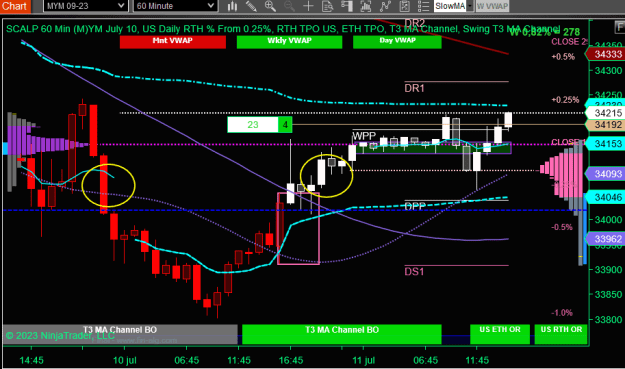
Task: Toggle the green Wkly VWAP button
Action: (x=289, y=41)
